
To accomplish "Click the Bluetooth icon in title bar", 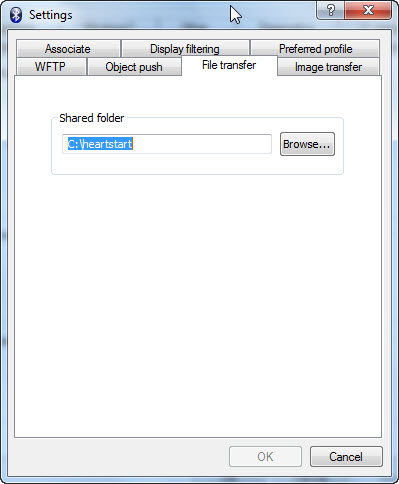I will pos(16,15).
